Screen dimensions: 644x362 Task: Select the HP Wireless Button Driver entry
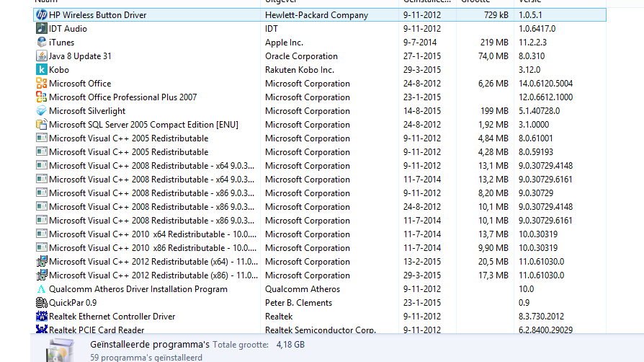pos(320,15)
